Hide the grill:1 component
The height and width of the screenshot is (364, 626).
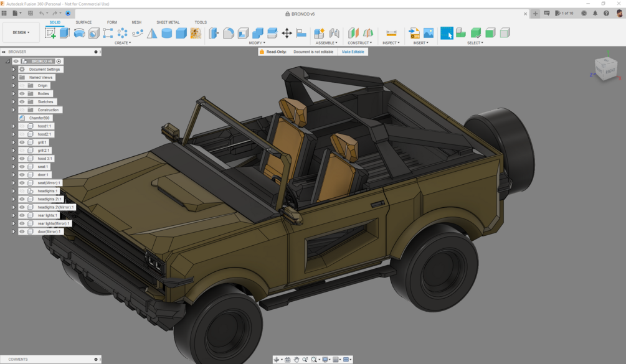22,142
